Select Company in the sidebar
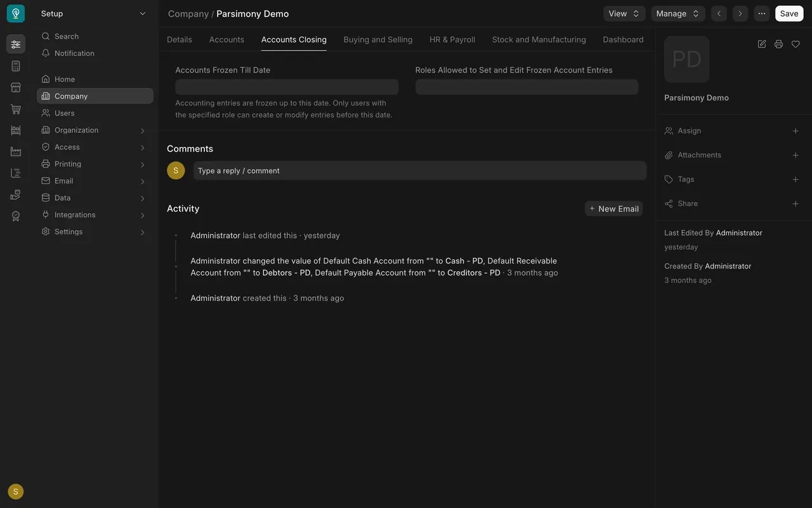Image resolution: width=812 pixels, height=508 pixels. coord(95,96)
